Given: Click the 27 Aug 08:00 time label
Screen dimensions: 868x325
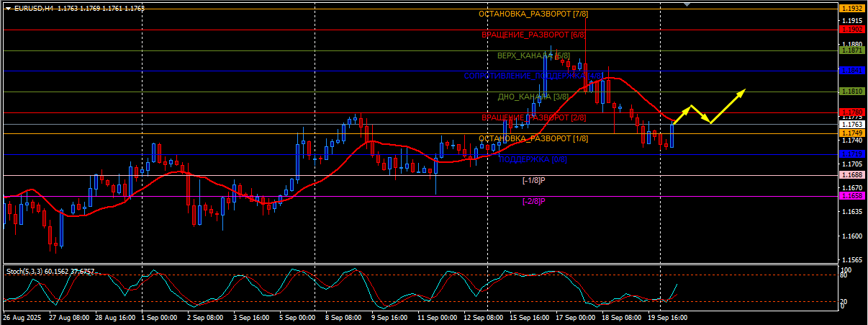Looking at the screenshot, I should 69,317.
